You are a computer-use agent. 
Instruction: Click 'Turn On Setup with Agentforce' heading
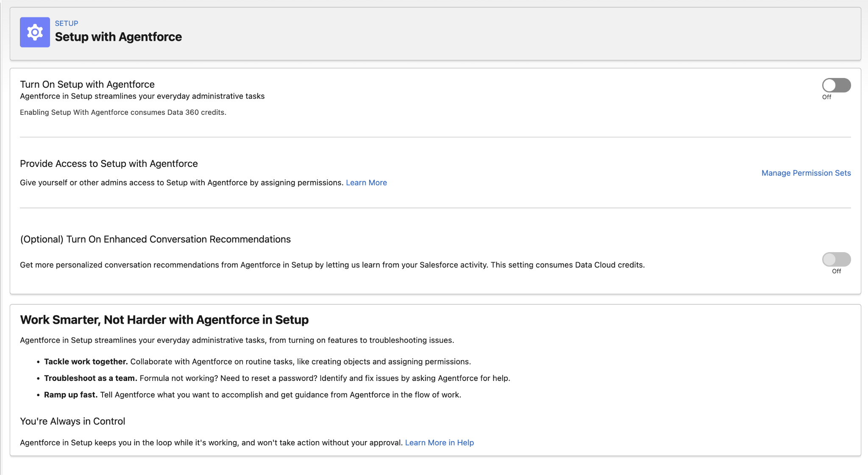(x=87, y=84)
